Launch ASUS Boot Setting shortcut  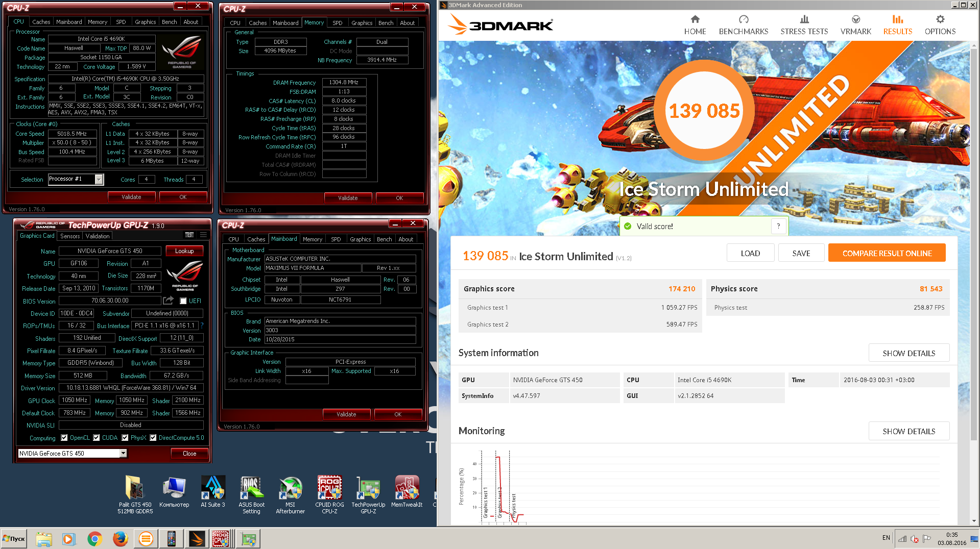coord(251,494)
